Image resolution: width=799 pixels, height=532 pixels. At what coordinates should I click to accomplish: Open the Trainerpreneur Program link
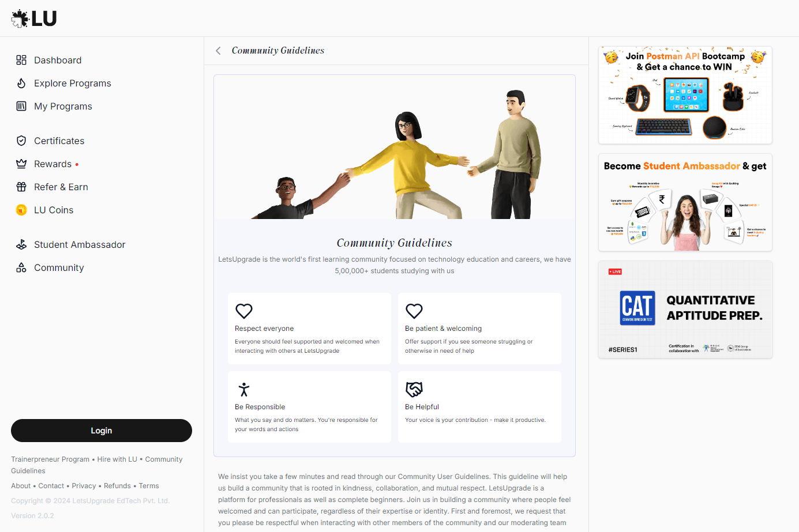pos(50,459)
